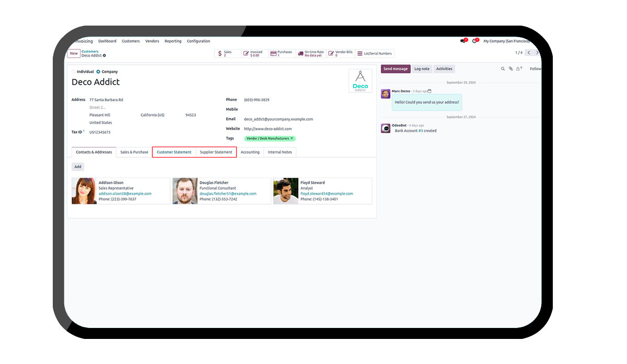Open the Vendors menu
The height and width of the screenshot is (364, 627).
click(152, 41)
